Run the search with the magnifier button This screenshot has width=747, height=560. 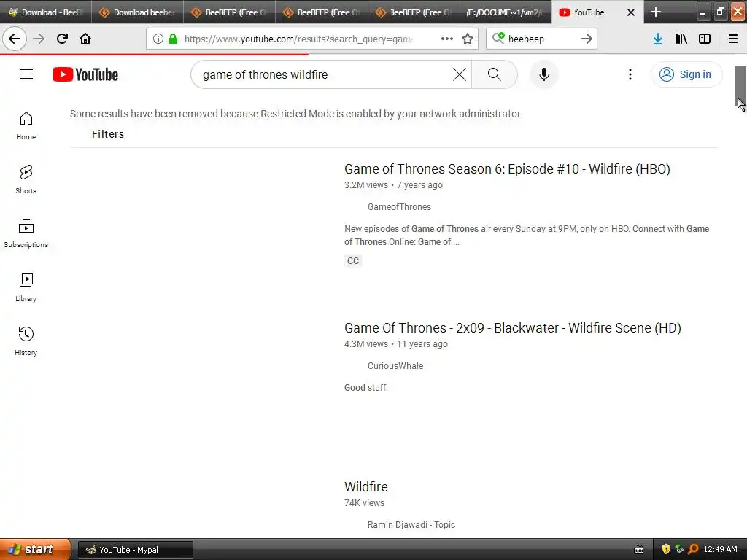(495, 75)
